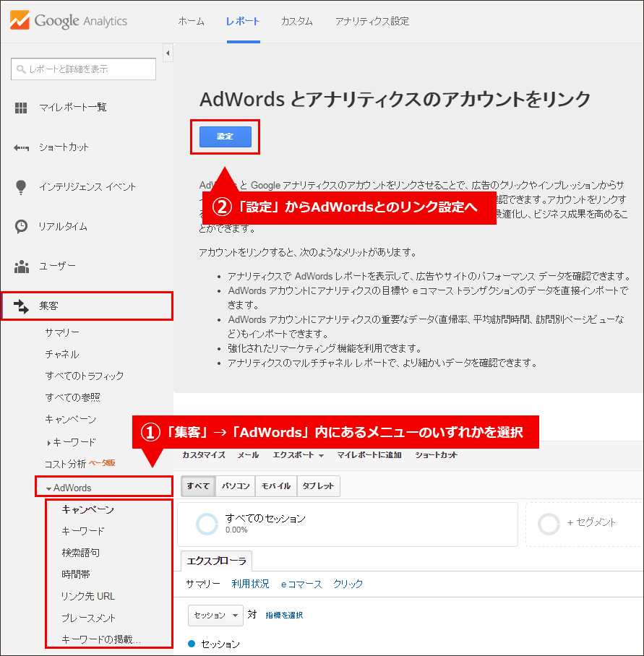
Task: Click マイレポートに追加
Action: tap(369, 455)
